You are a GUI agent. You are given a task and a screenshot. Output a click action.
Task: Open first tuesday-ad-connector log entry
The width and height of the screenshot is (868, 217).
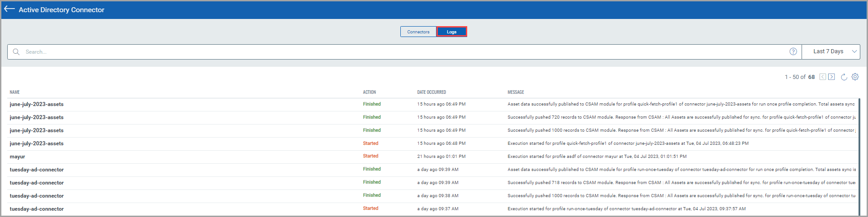pyautogui.click(x=37, y=170)
